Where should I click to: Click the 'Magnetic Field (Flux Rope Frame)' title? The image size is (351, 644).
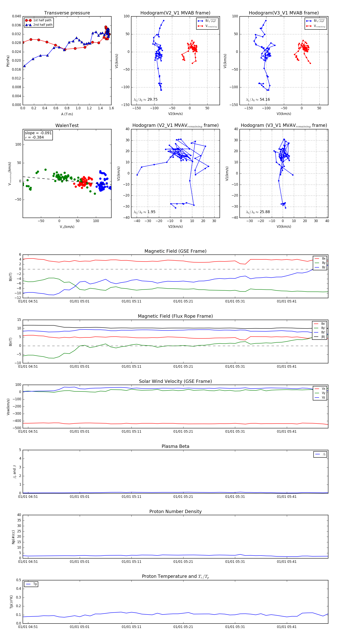pyautogui.click(x=175, y=316)
